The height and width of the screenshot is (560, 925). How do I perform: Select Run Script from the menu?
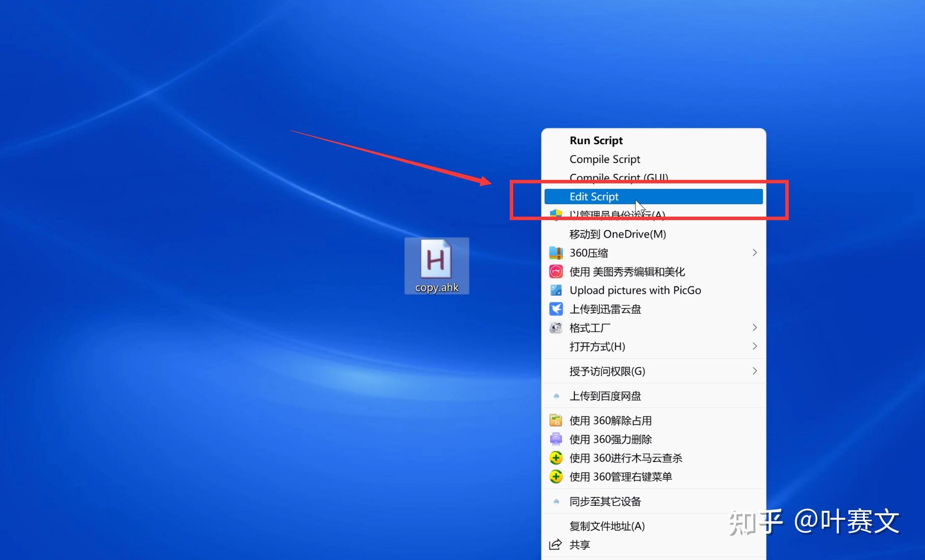(596, 140)
